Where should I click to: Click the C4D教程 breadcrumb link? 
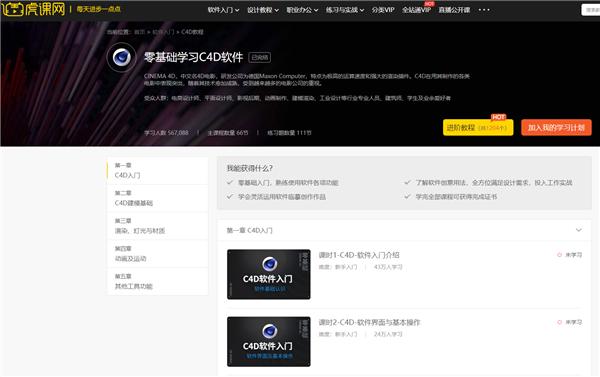pyautogui.click(x=192, y=32)
